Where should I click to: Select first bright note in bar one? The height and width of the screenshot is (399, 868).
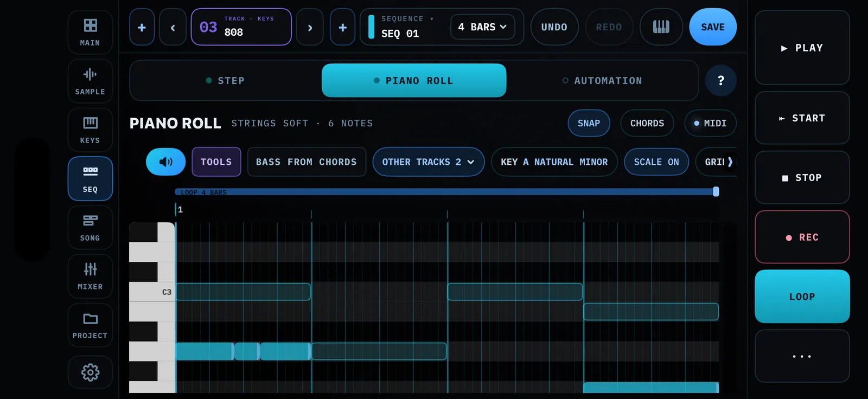[x=205, y=351]
